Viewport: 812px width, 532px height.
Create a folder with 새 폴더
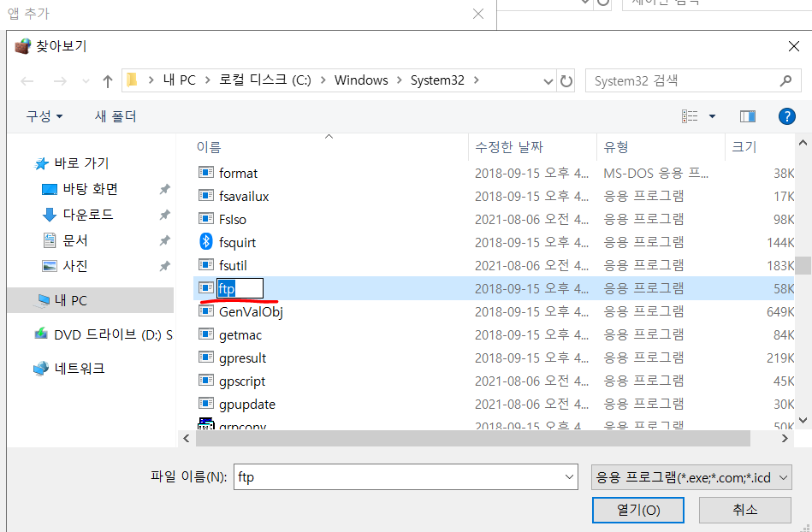click(x=116, y=116)
